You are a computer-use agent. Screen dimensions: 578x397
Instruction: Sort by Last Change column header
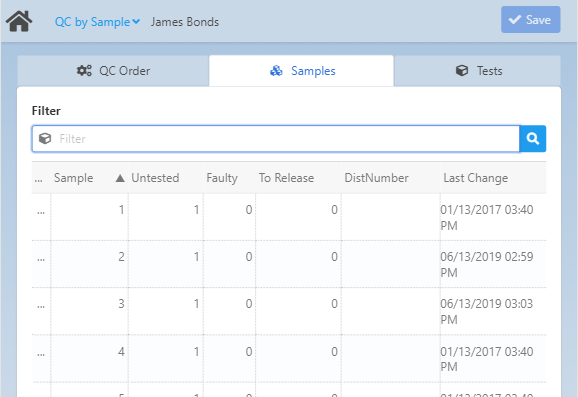476,178
